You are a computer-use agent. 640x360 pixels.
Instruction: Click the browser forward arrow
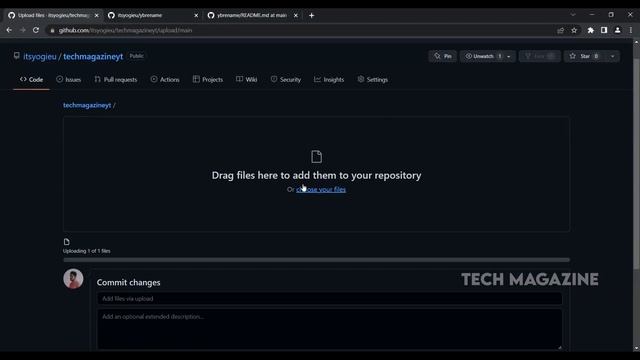(22, 30)
